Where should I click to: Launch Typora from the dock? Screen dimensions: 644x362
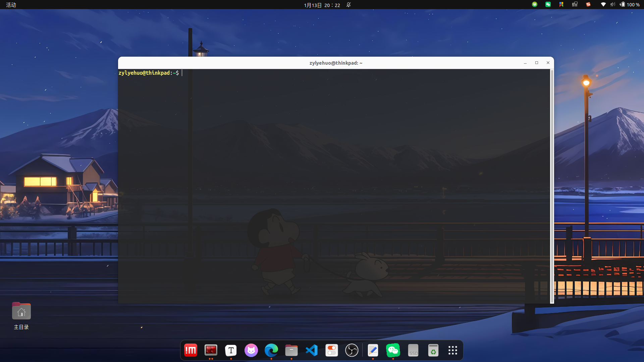[x=231, y=351]
